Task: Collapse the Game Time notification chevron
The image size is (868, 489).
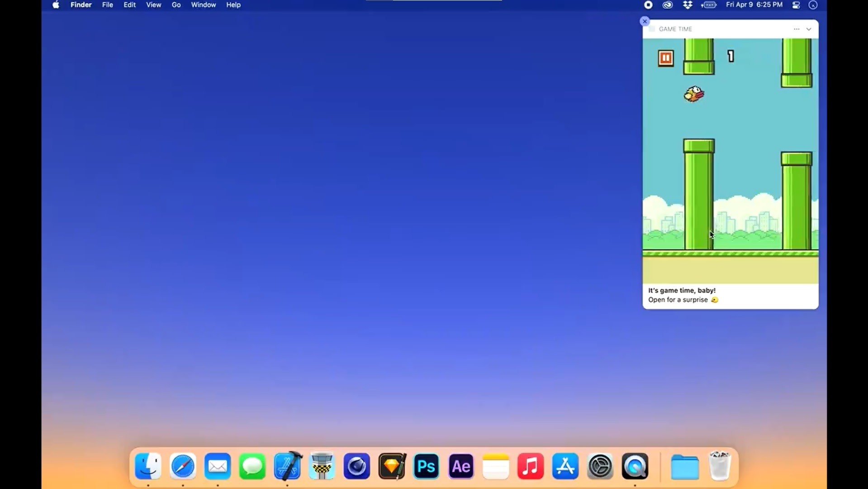Action: coord(809,29)
